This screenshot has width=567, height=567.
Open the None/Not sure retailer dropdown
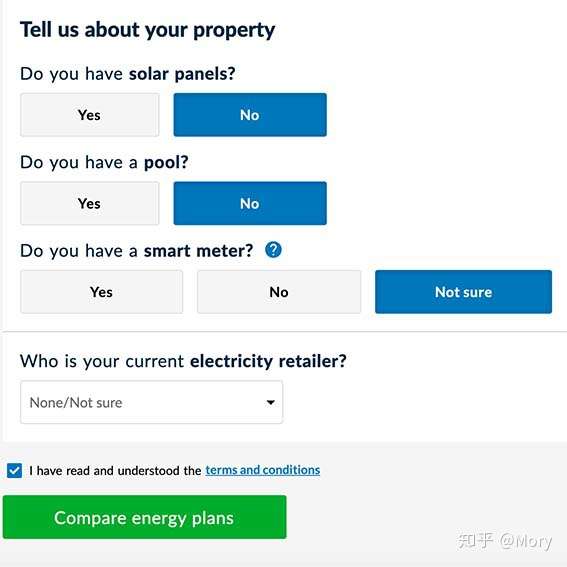(152, 402)
